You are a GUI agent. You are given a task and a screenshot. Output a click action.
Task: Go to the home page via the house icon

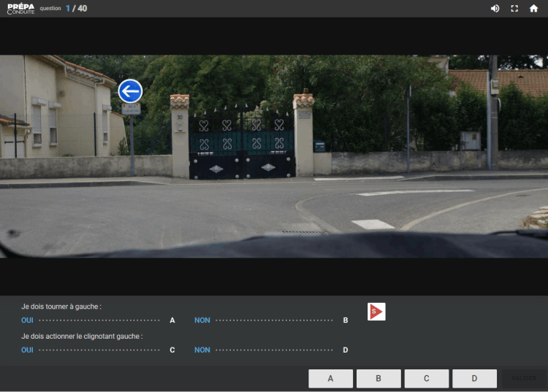(534, 9)
